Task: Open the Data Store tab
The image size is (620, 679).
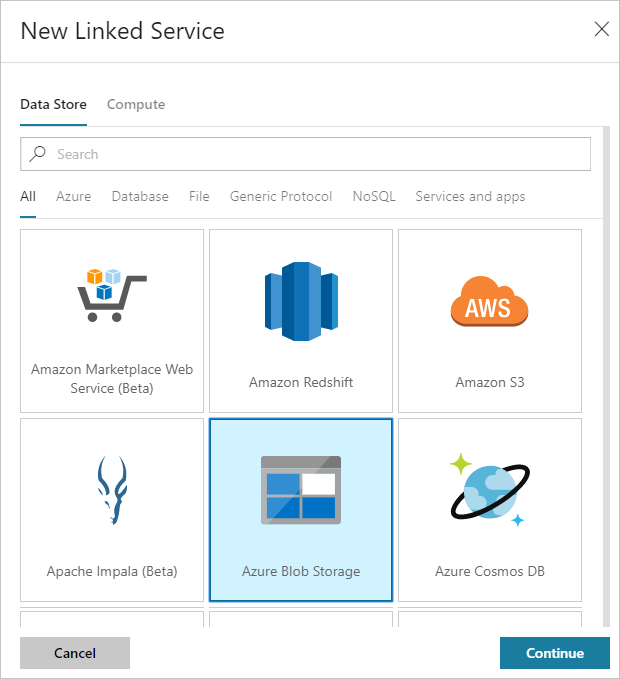Action: pos(53,104)
